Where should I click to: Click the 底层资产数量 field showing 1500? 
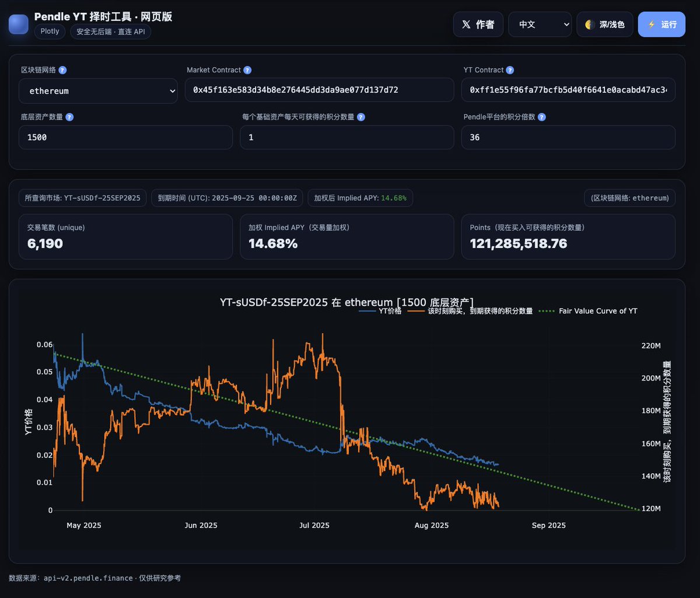(x=125, y=138)
